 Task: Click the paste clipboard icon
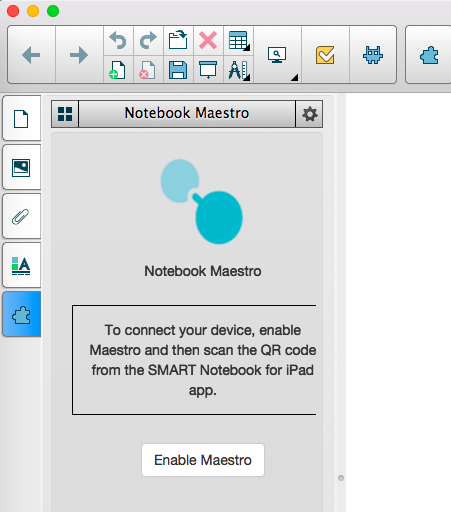(178, 40)
